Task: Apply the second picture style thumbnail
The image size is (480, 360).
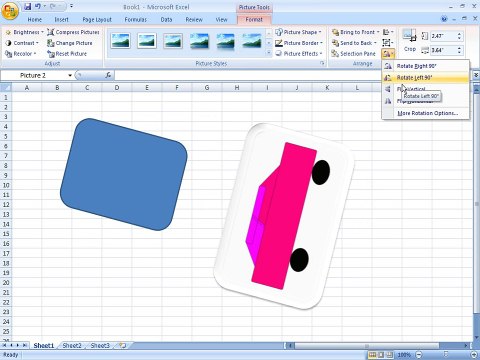Action: pyautogui.click(x=147, y=41)
